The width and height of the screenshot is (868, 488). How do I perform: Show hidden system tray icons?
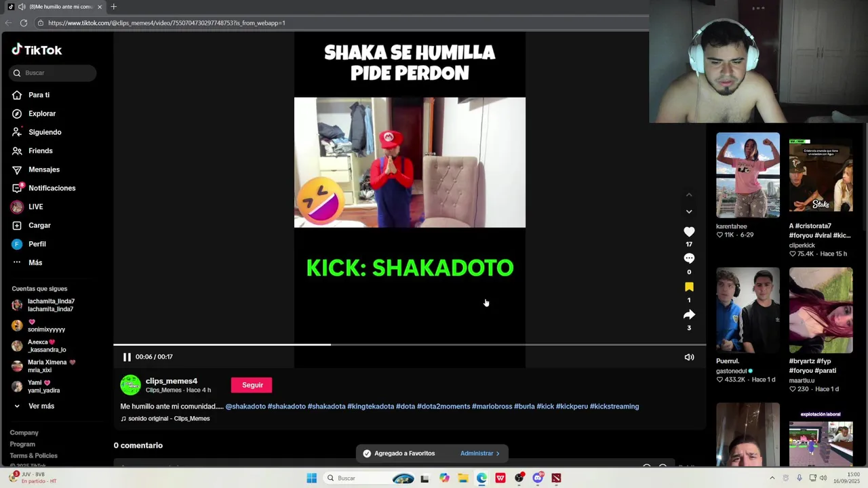(772, 478)
